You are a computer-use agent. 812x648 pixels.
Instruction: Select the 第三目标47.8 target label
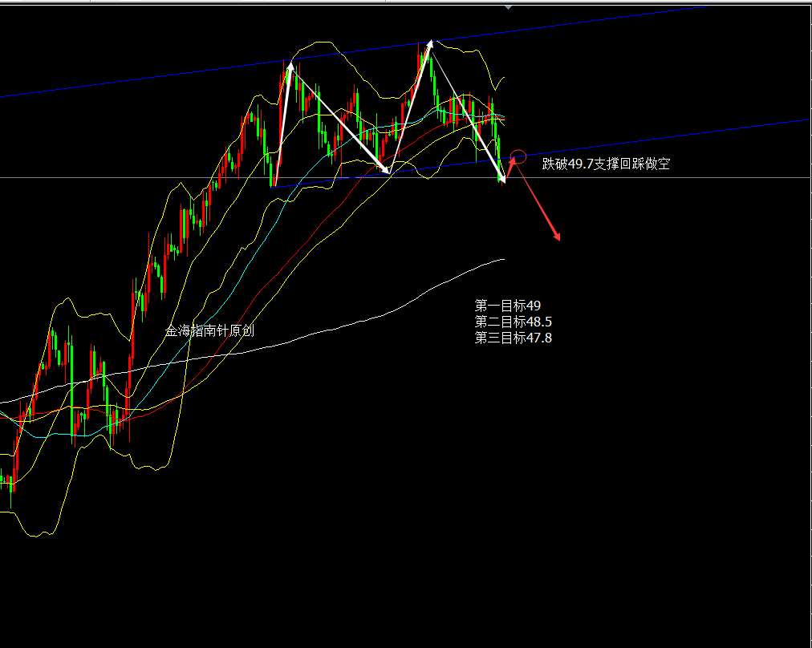point(513,338)
